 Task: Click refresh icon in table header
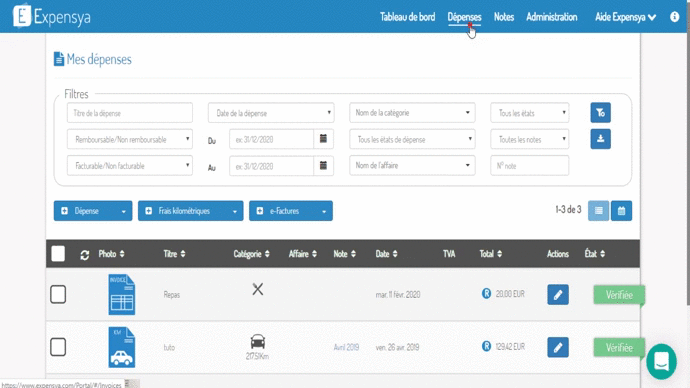tap(84, 255)
